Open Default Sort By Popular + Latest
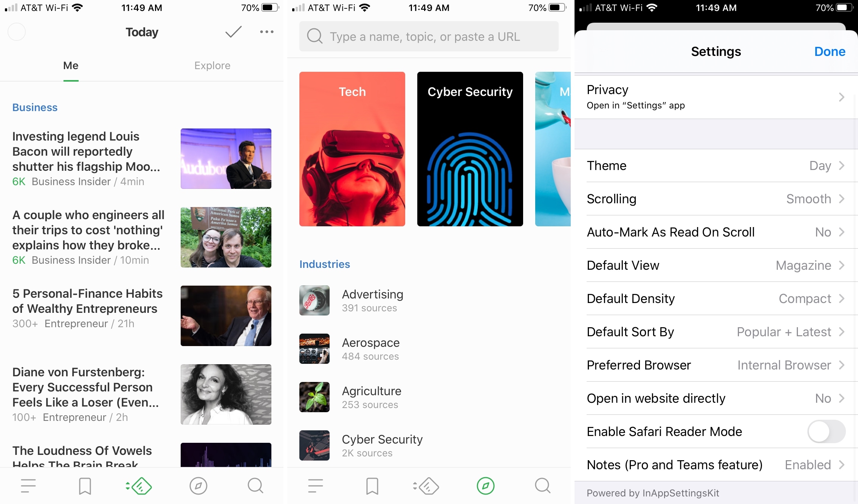The height and width of the screenshot is (504, 858). [716, 332]
